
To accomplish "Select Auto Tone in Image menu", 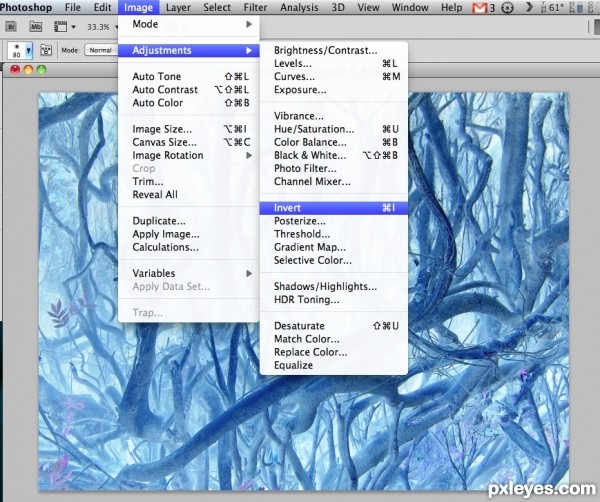I will point(189,77).
